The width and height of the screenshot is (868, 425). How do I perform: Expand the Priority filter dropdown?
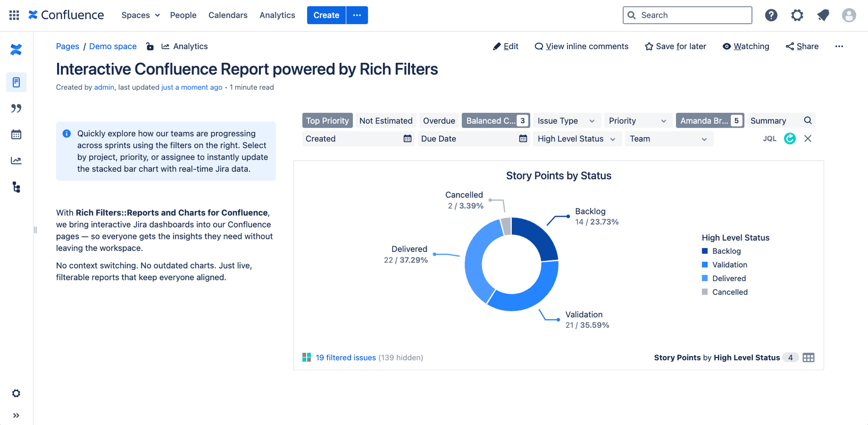[638, 120]
